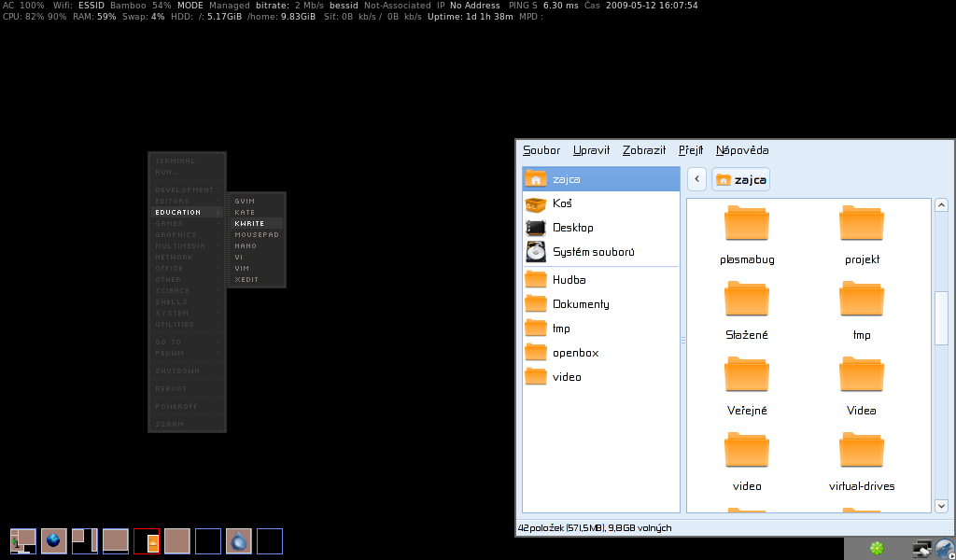Expand the Network submenu
Viewport: 956px width, 560px height.
pos(187,258)
